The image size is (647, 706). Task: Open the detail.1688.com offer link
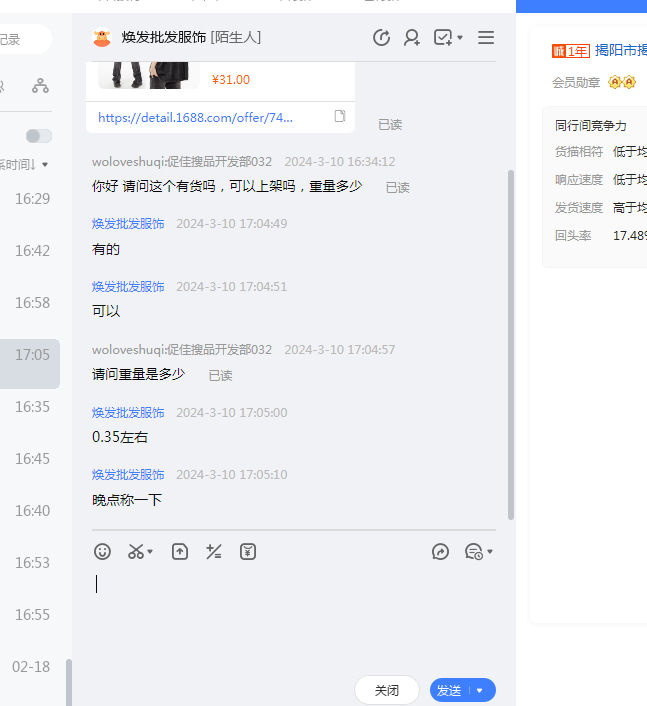tap(195, 117)
